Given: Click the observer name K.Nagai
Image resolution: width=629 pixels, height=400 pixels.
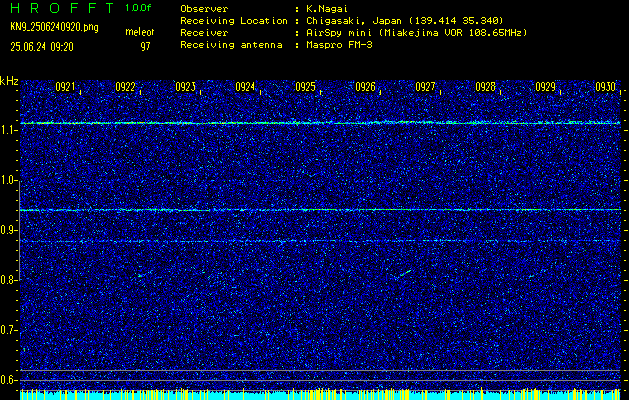Looking at the screenshot, I should (x=326, y=8).
